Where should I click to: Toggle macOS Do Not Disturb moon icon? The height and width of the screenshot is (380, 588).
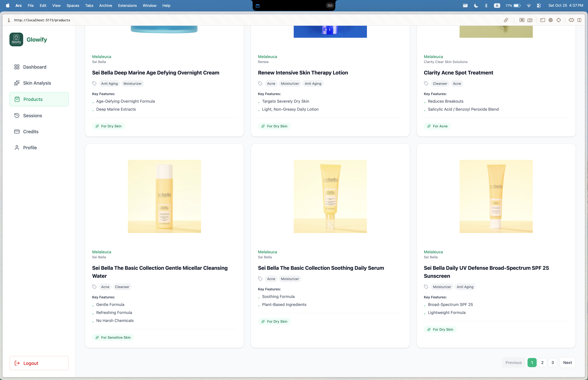476,5
